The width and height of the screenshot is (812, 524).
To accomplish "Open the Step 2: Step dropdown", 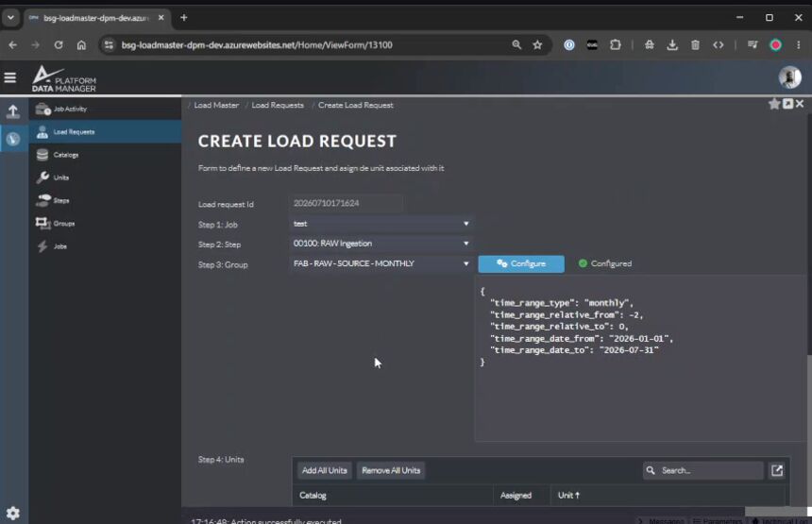I will click(x=381, y=244).
